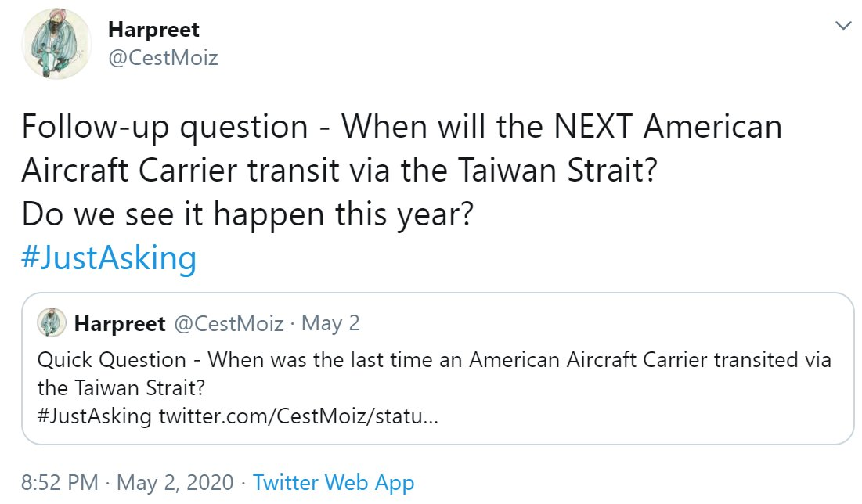The image size is (862, 504).
Task: Click the 8:52 PM timestamp
Action: pyautogui.click(x=58, y=483)
